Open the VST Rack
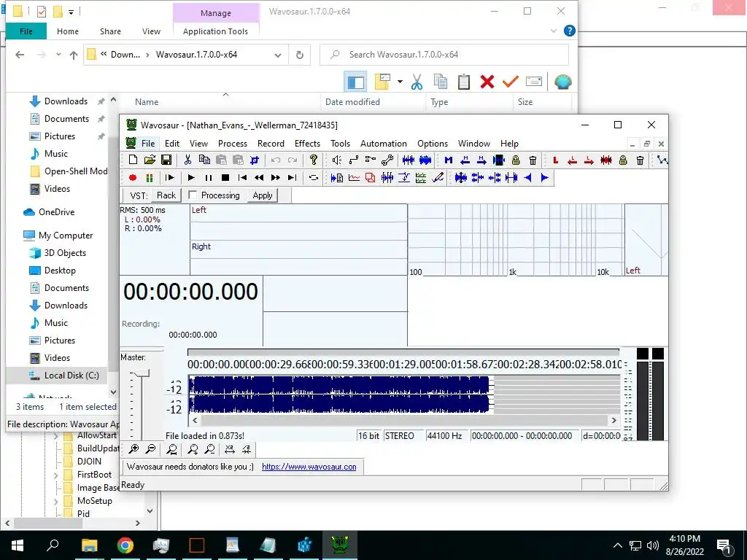The width and height of the screenshot is (747, 560). click(166, 195)
